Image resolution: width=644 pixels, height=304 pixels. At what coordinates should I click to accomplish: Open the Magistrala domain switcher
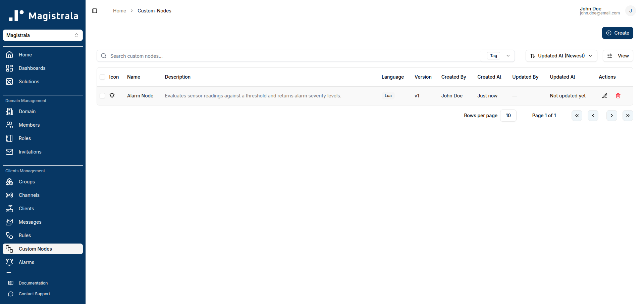click(43, 35)
